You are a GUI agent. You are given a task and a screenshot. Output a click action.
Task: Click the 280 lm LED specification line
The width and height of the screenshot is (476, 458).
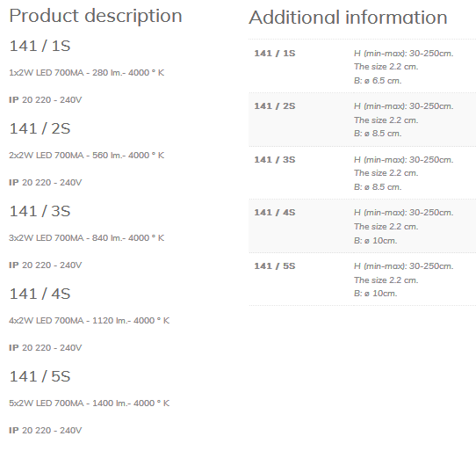(87, 73)
